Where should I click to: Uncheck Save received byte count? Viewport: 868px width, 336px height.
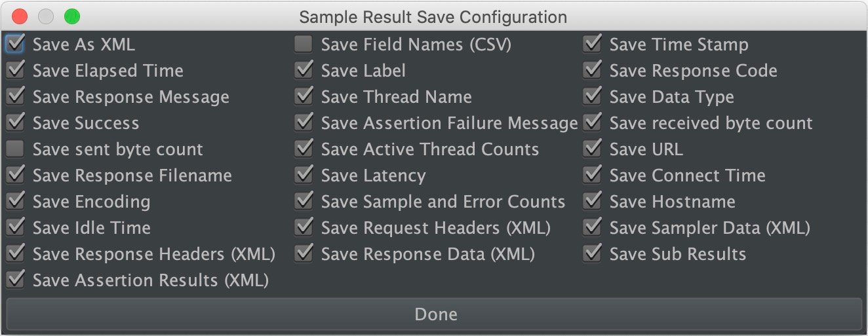(592, 123)
